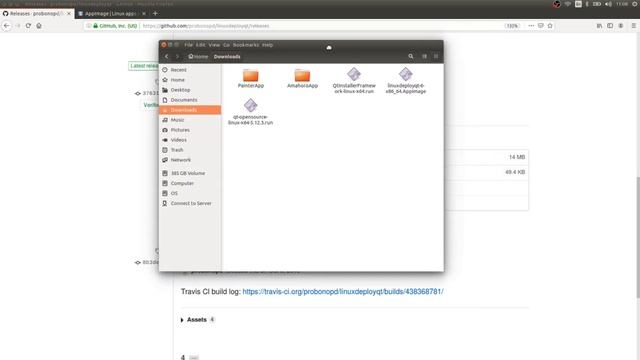
Task: Open the Wi-Fi network indicator
Action: tap(567, 4)
